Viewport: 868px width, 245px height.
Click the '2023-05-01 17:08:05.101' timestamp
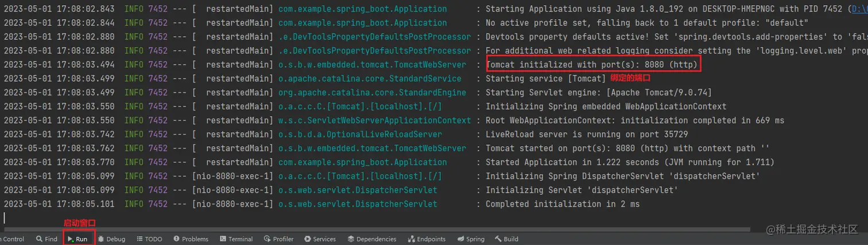(59, 204)
